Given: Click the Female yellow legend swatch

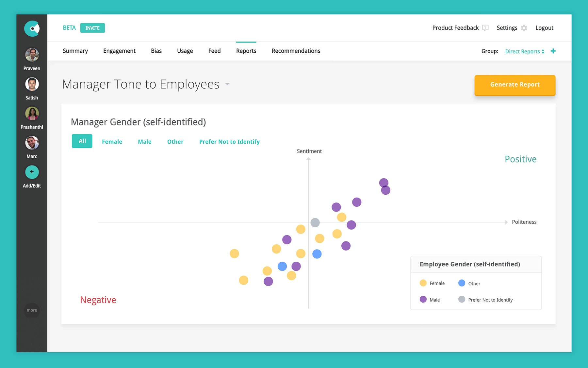Looking at the screenshot, I should 423,283.
